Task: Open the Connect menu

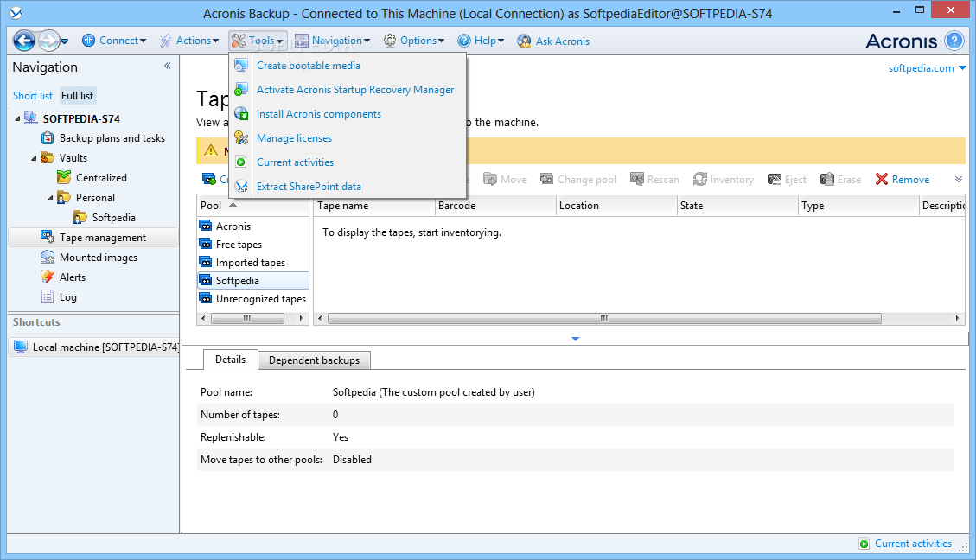Action: coord(114,41)
